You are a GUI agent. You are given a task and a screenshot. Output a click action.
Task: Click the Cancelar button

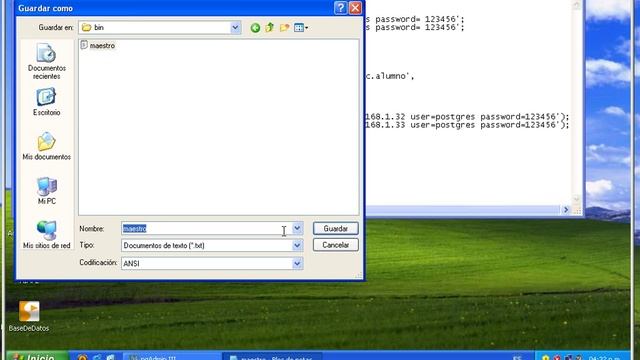[336, 245]
